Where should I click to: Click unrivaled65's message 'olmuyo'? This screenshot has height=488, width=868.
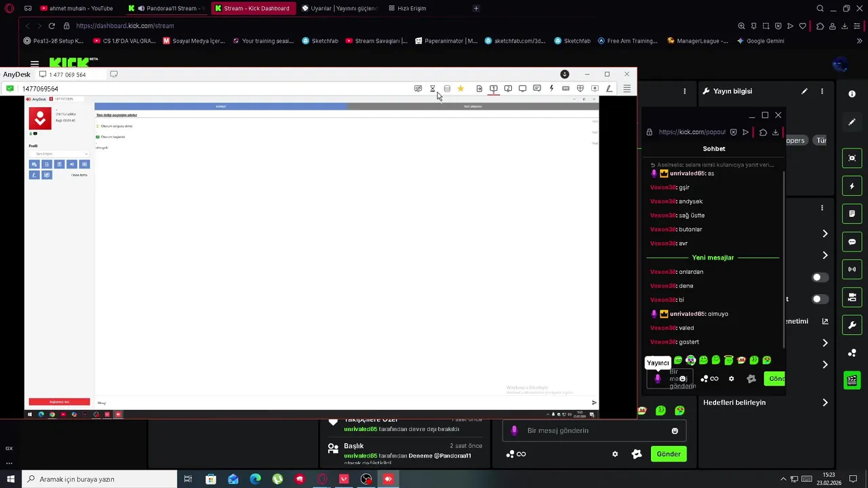[x=718, y=314]
